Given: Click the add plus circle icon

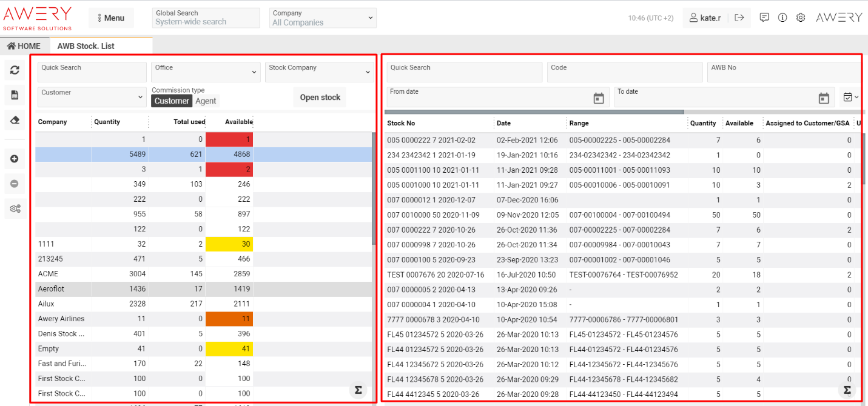Looking at the screenshot, I should 15,159.
